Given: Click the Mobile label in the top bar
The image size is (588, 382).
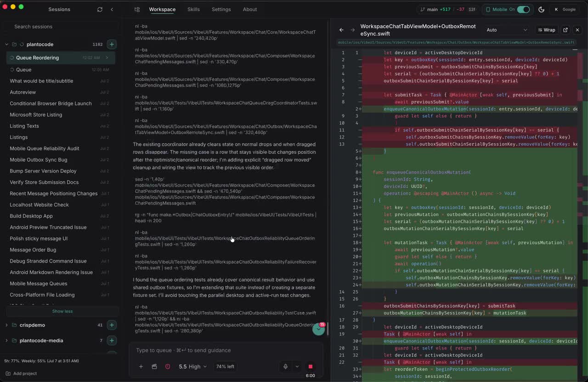Looking at the screenshot, I should [500, 9].
